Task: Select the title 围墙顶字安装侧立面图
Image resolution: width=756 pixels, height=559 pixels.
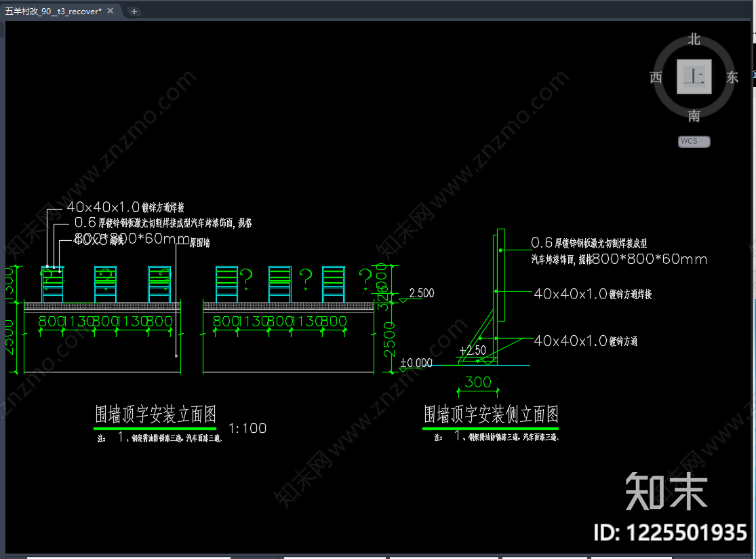Action: (x=491, y=414)
